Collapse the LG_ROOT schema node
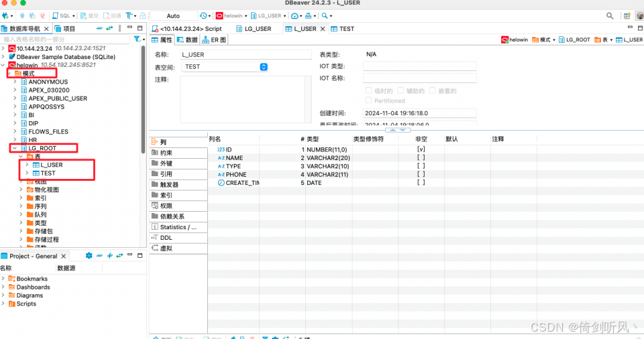This screenshot has width=644, height=339. pyautogui.click(x=14, y=148)
